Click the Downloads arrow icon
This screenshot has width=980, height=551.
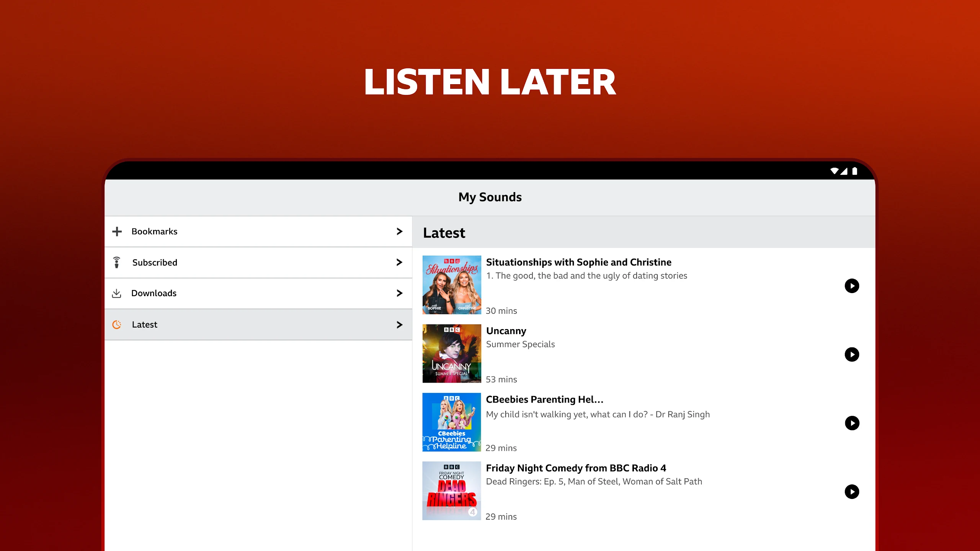[116, 293]
